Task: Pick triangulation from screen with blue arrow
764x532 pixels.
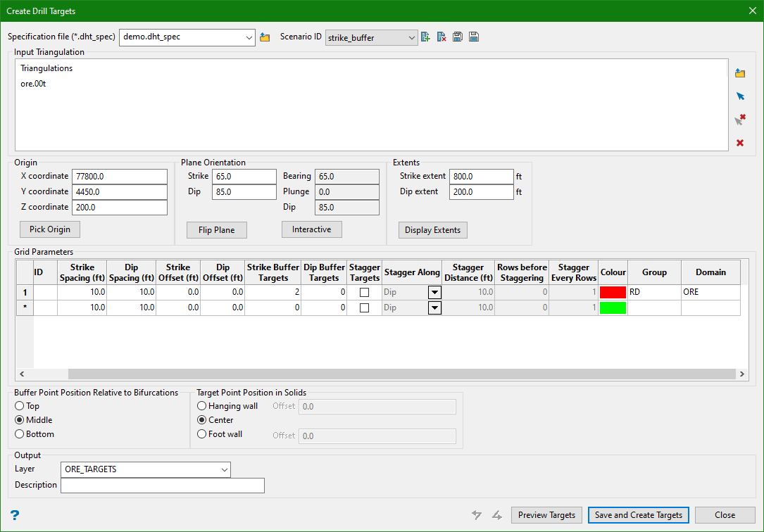Action: tap(740, 96)
